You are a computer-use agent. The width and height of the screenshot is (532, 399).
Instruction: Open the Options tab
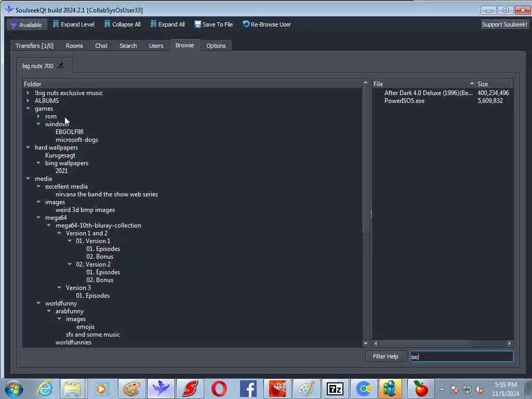coord(216,46)
